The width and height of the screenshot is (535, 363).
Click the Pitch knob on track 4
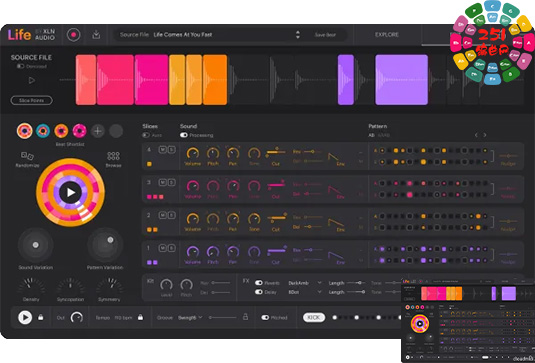click(x=213, y=153)
